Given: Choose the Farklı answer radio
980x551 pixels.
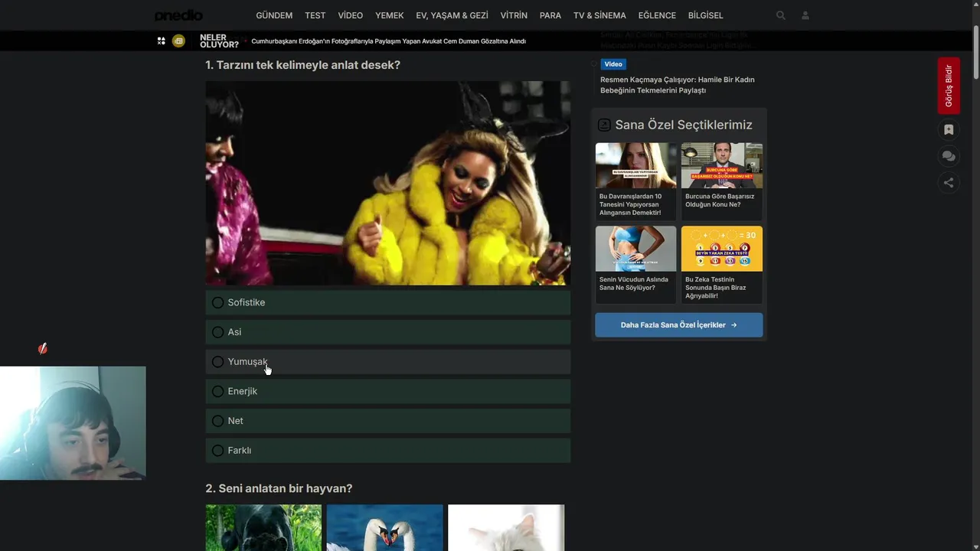Looking at the screenshot, I should [218, 451].
